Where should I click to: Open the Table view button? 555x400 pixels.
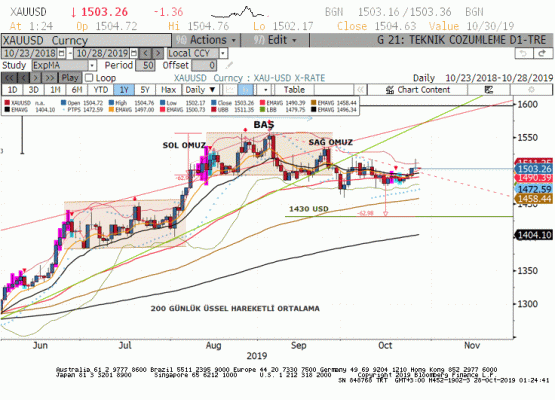(x=294, y=90)
